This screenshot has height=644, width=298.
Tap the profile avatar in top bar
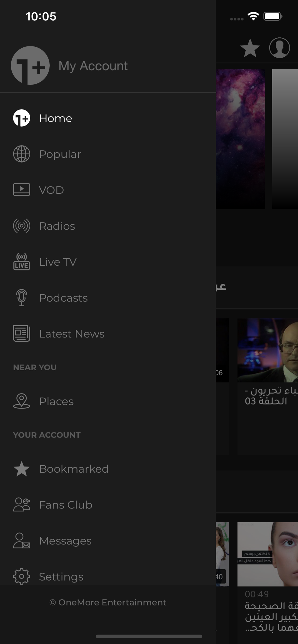(280, 48)
